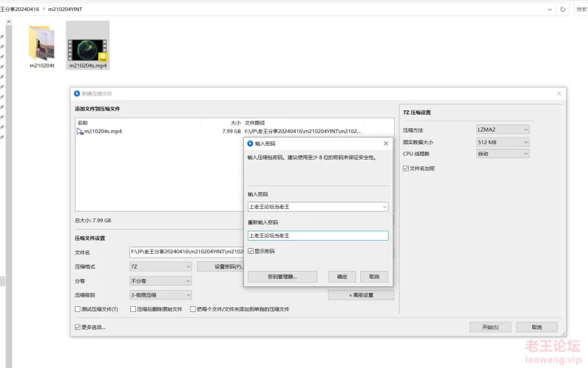Toggle the 压缩后删除原始文件 checkbox
The width and height of the screenshot is (588, 368).
pos(133,309)
